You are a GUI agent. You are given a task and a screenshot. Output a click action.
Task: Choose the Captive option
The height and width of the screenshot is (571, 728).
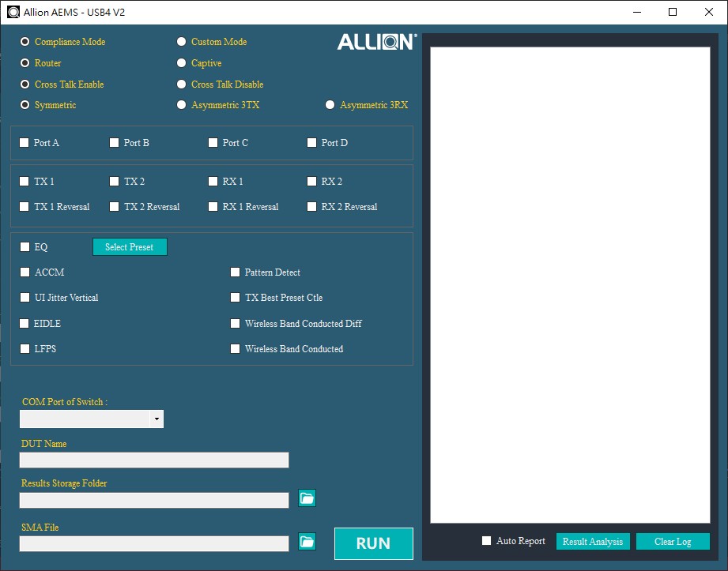[x=182, y=62]
